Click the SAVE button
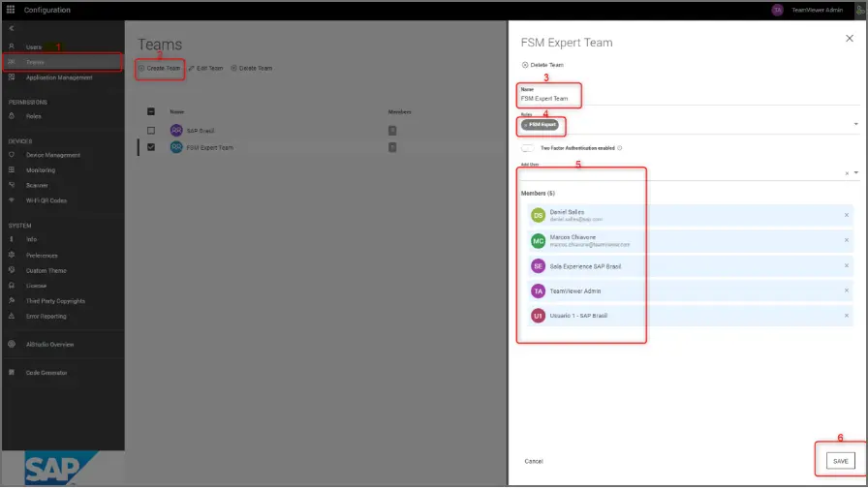 click(840, 461)
